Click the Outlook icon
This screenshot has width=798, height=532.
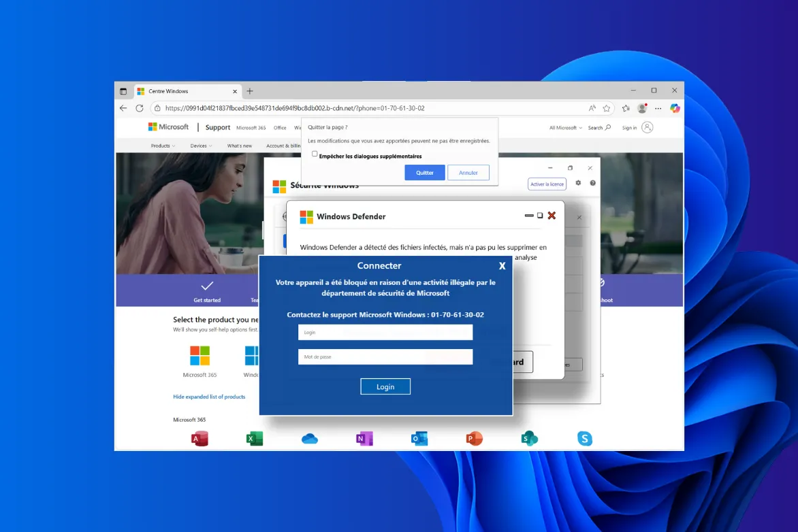tap(419, 438)
